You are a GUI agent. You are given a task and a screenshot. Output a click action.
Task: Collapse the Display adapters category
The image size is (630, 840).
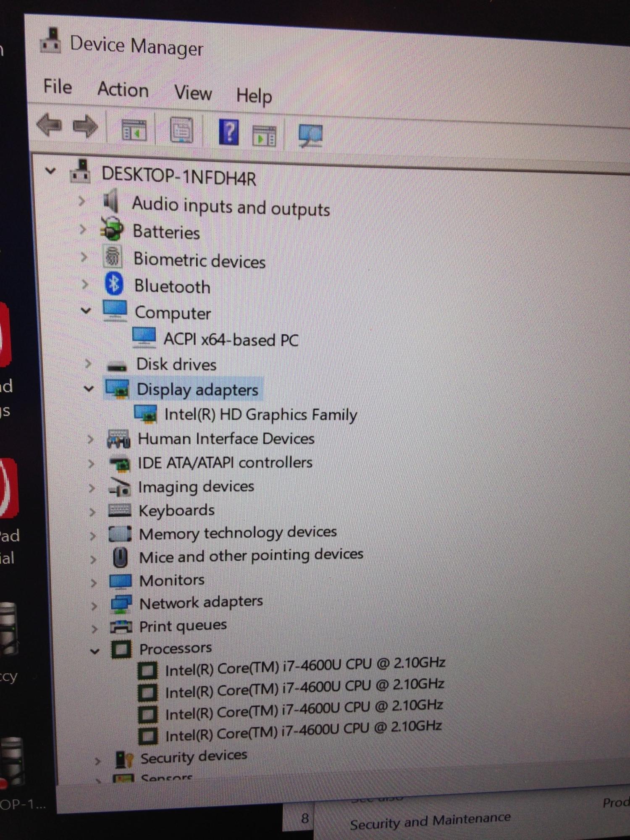click(89, 389)
